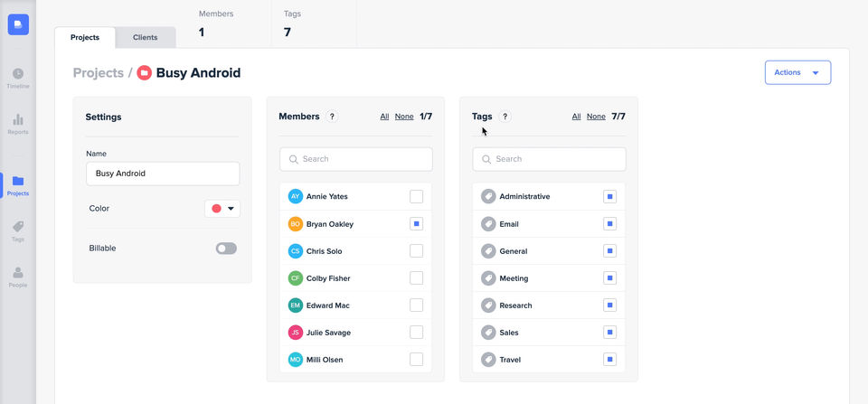868x404 pixels.
Task: Uncheck the Administrative tag checkbox
Action: pos(609,197)
